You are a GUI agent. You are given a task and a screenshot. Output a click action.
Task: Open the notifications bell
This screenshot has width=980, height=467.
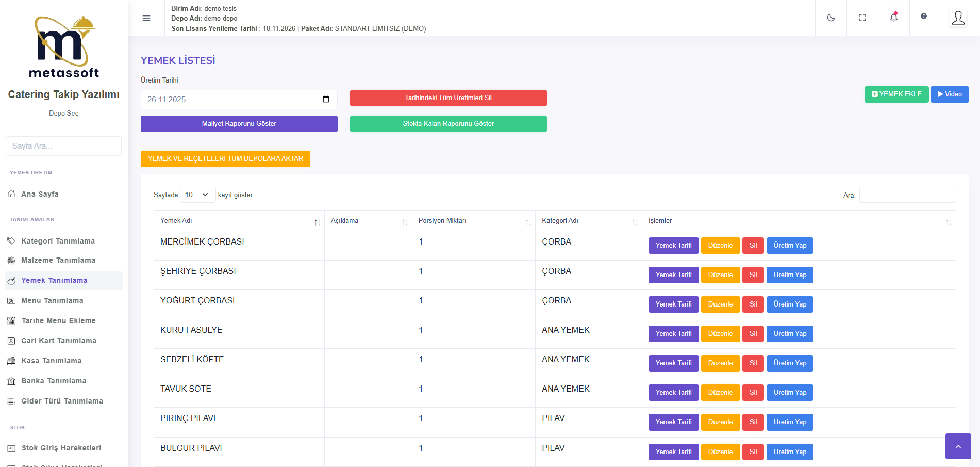[894, 18]
